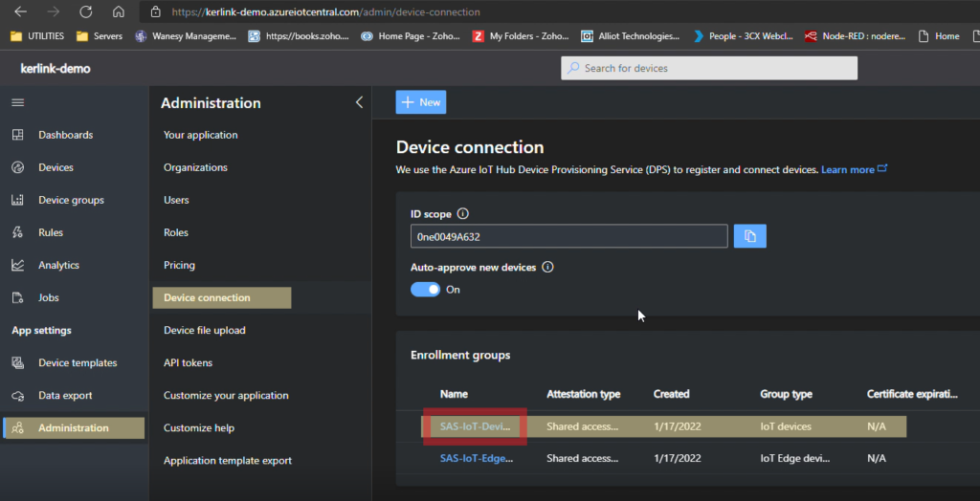This screenshot has width=980, height=501.
Task: Open Device groups in the sidebar
Action: (71, 200)
